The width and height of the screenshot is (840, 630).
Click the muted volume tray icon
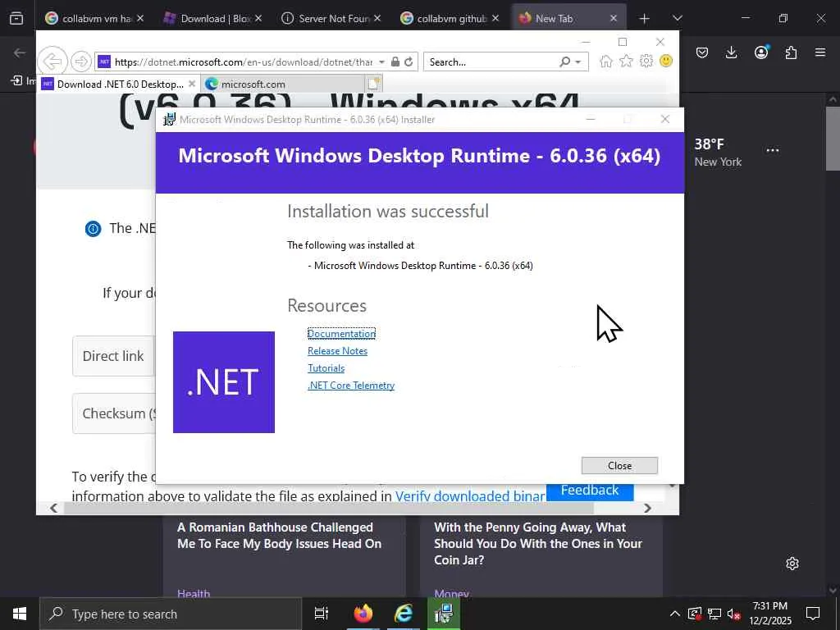pos(734,614)
